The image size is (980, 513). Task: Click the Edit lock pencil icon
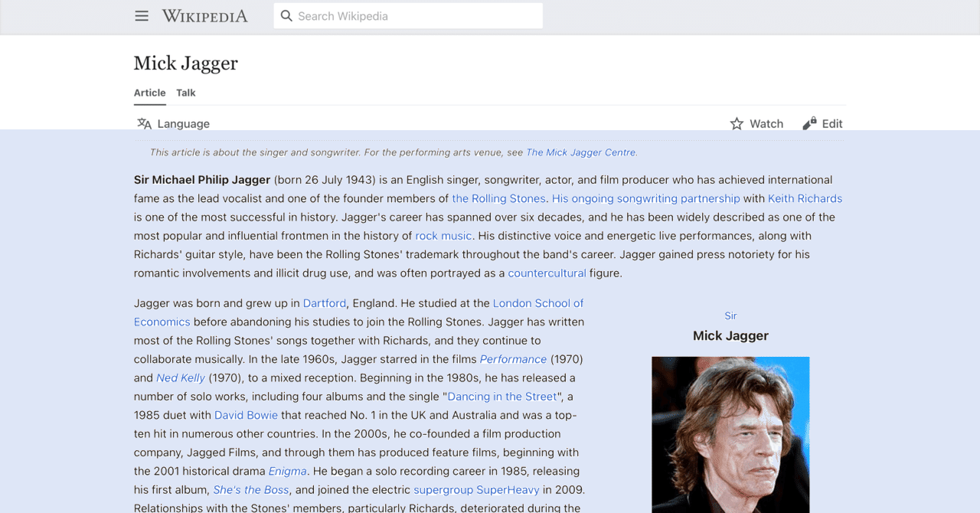(x=809, y=123)
